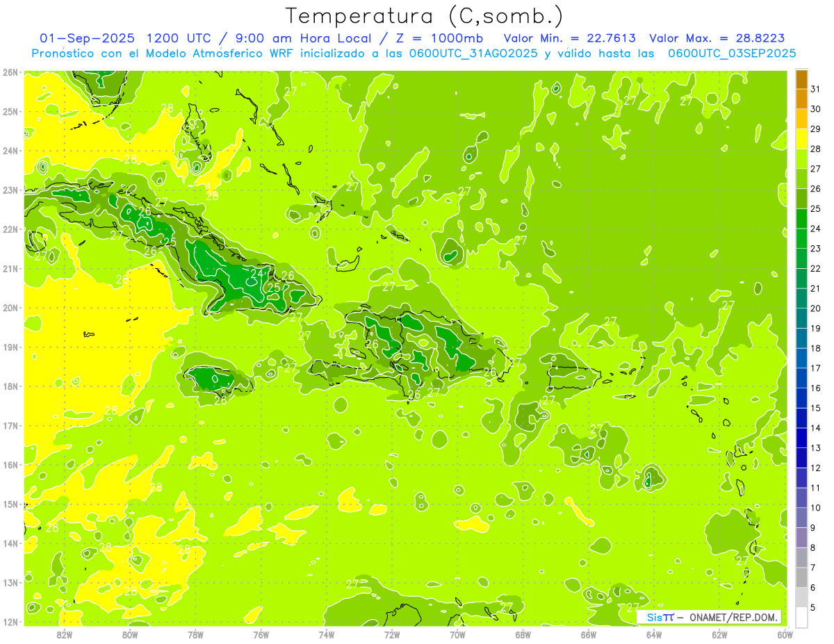Click the 68W longitude axis label
This screenshot has height=644, width=834.
coord(523,634)
